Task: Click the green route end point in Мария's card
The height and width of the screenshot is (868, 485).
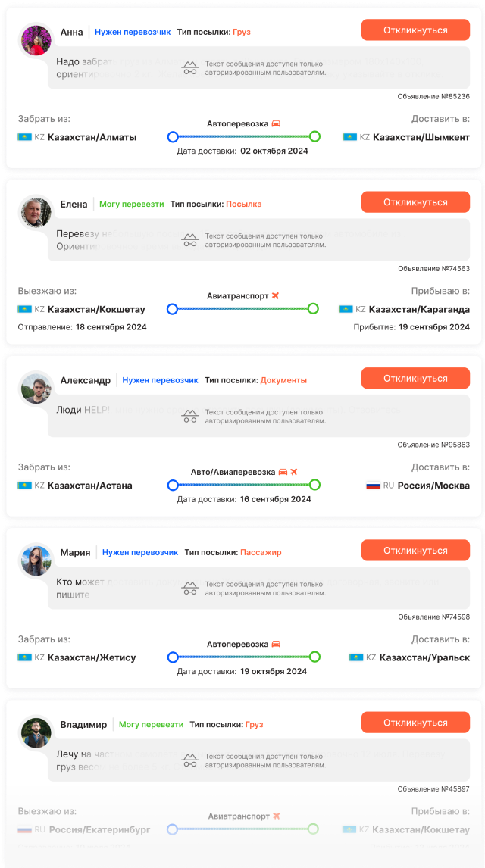Action: point(314,657)
